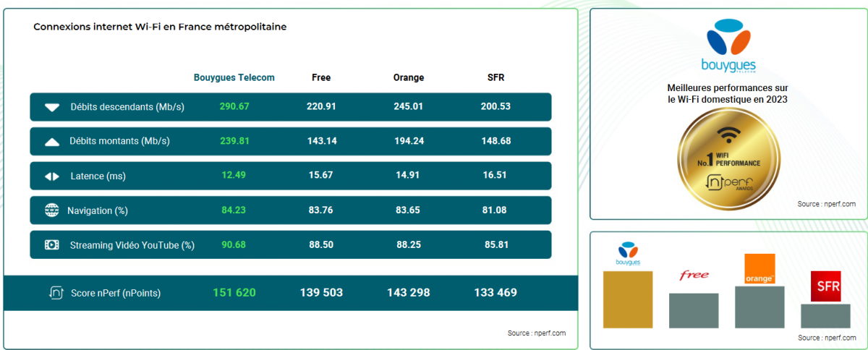Select the Bouygues Telecom column header
The width and height of the screenshot is (868, 350).
[234, 78]
